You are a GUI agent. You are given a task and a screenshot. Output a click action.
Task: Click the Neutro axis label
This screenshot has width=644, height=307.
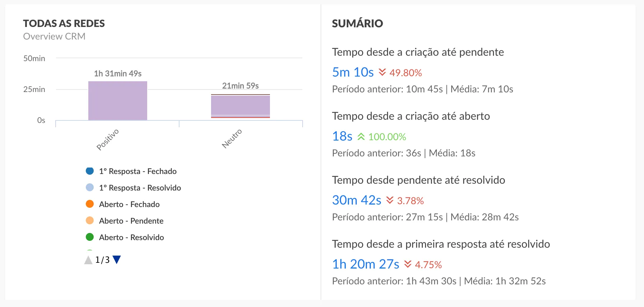[232, 139]
